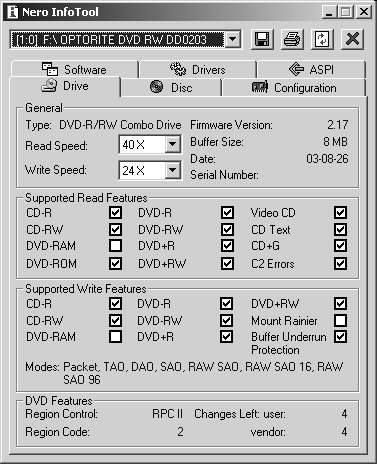Expand the Write Speed dropdown arrow
Screen dimensions: 377x464
click(172, 170)
